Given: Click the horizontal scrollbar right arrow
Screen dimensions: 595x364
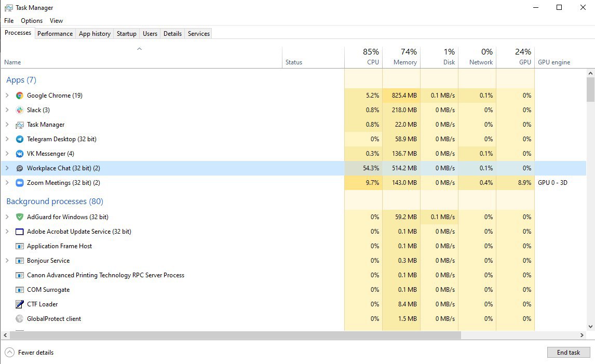Looking at the screenshot, I should [582, 335].
